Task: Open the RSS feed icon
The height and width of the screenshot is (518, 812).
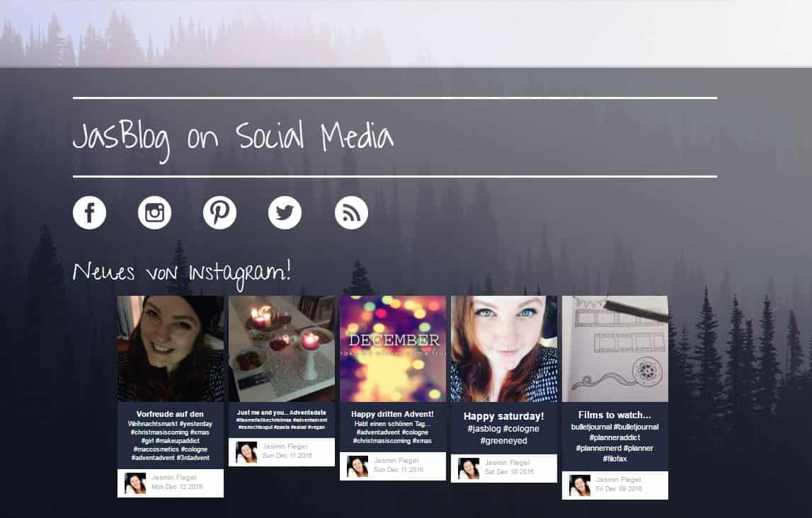Action: [x=351, y=213]
